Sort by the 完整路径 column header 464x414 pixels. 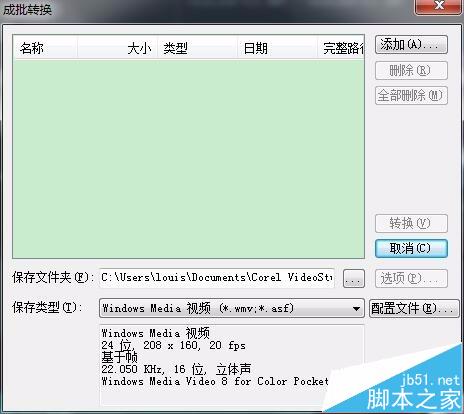click(x=341, y=48)
